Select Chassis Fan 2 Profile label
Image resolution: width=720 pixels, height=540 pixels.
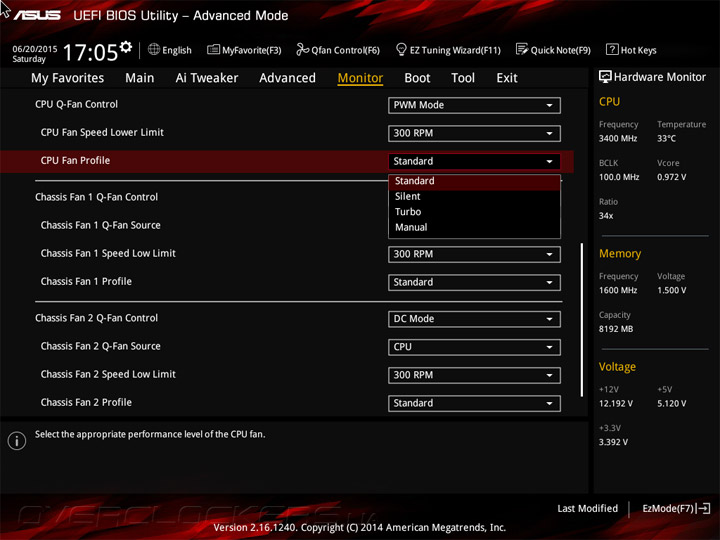(86, 403)
